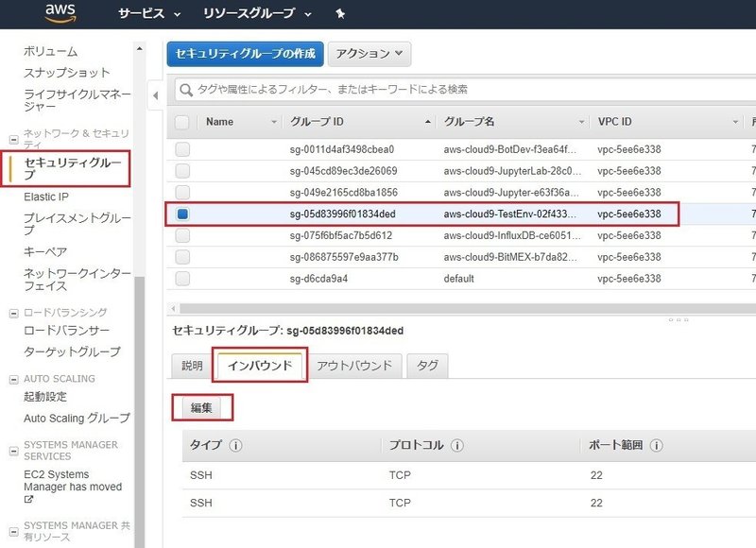Open ライフサイクルマネージャー in the sidebar

click(x=77, y=100)
